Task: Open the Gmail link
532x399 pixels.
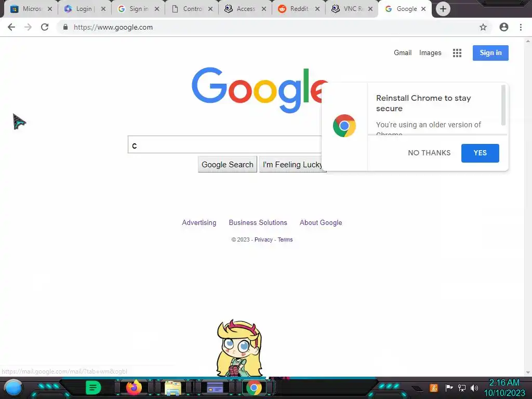Action: pos(403,52)
